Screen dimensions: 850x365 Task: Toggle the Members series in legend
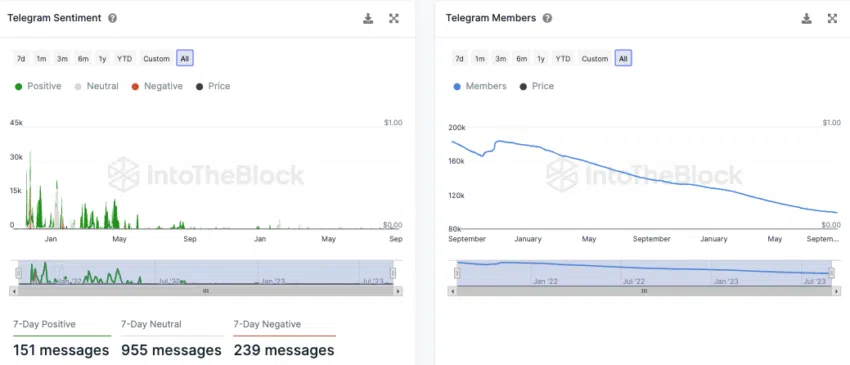pyautogui.click(x=480, y=86)
